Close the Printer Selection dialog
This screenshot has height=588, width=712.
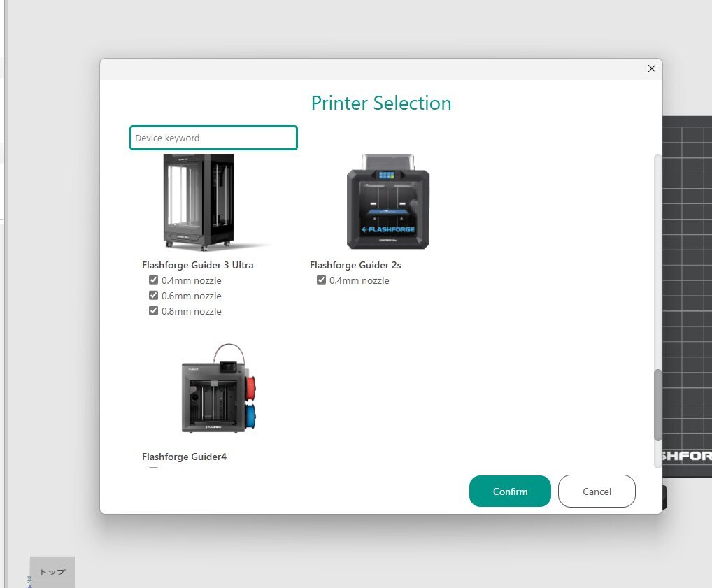[652, 69]
